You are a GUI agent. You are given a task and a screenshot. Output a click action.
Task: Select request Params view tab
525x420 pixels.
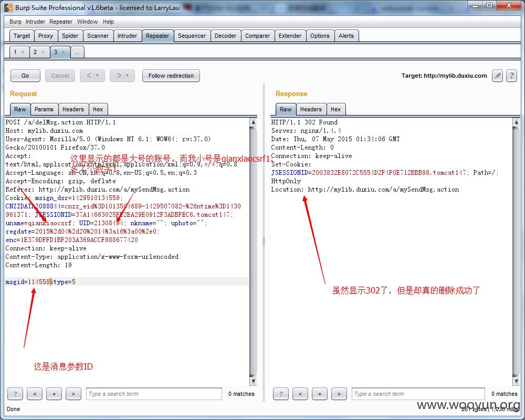(x=44, y=109)
